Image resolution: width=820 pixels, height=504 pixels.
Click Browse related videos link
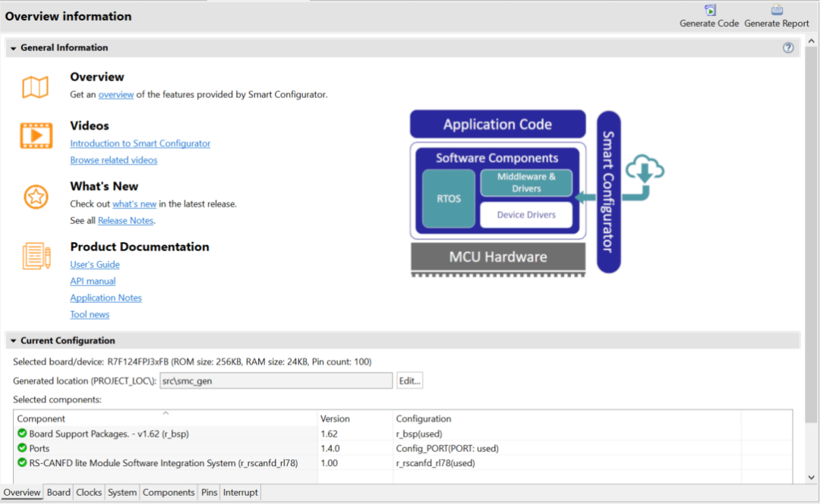113,160
